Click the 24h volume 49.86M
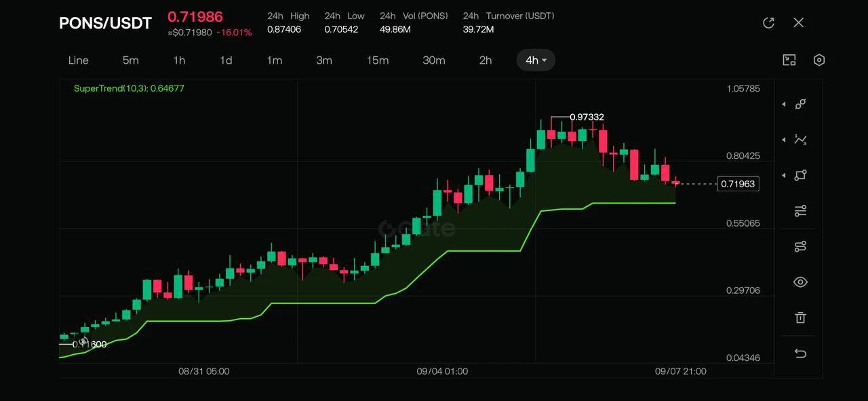Image resolution: width=868 pixels, height=401 pixels. [x=395, y=29]
